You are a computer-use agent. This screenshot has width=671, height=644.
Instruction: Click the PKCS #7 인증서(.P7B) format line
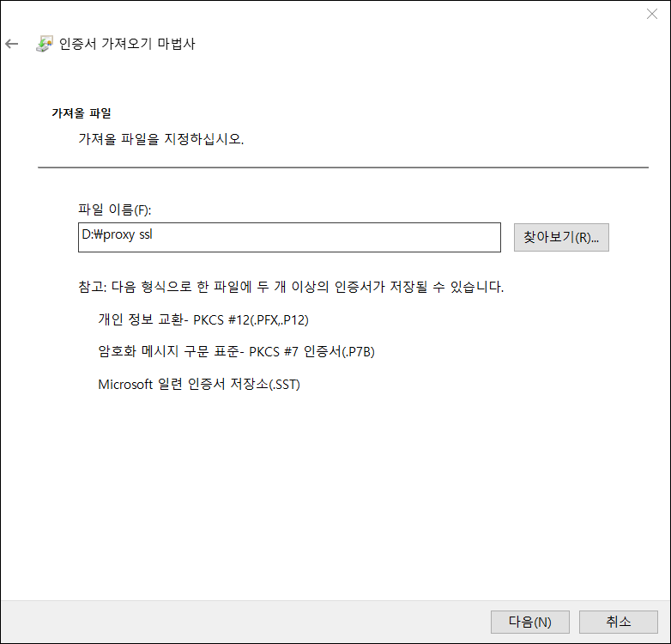(x=236, y=351)
